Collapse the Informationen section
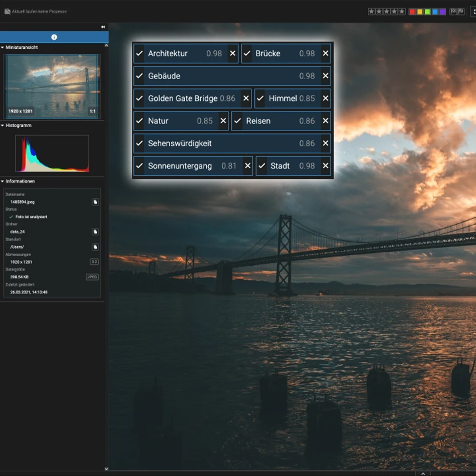The image size is (476, 476). click(2, 181)
